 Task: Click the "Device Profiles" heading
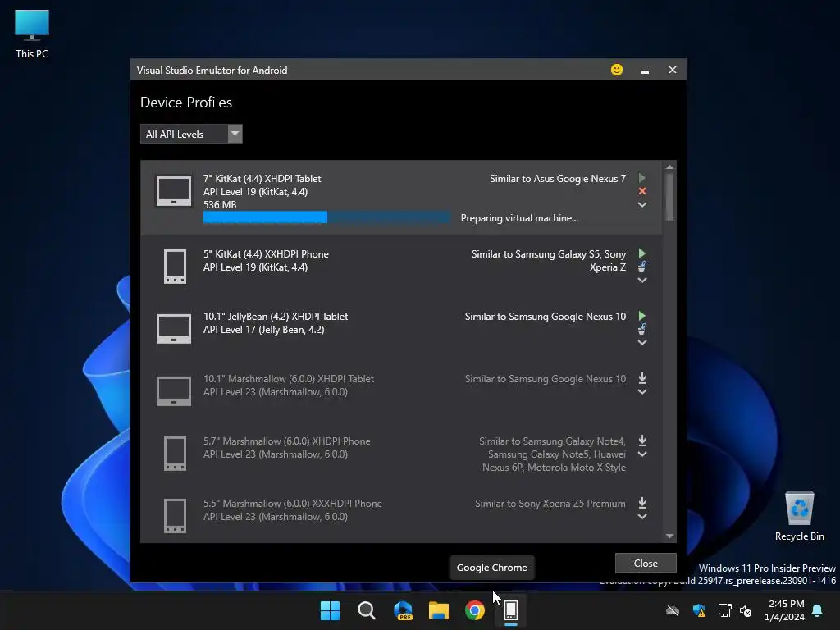point(186,103)
